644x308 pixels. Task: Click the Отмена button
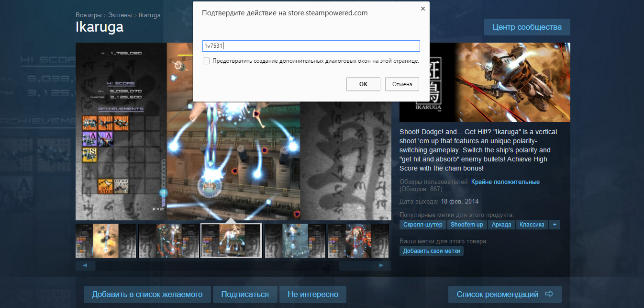pyautogui.click(x=402, y=84)
